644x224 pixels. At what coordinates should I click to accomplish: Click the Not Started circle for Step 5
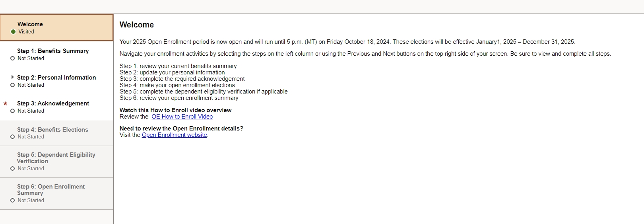[x=13, y=169]
